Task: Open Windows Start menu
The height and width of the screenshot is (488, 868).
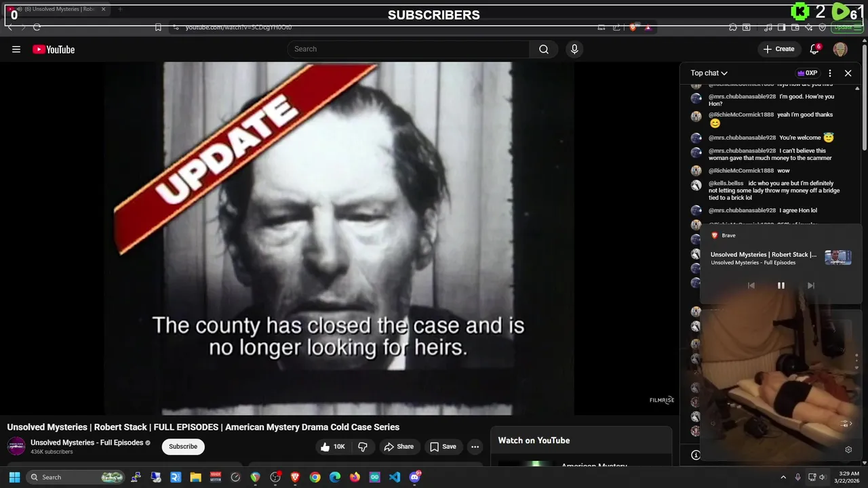Action: point(14,477)
